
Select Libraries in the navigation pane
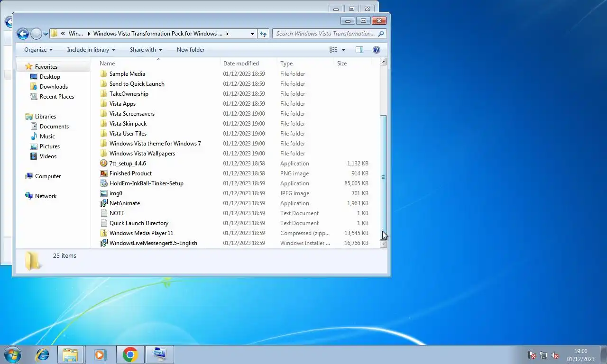click(46, 117)
